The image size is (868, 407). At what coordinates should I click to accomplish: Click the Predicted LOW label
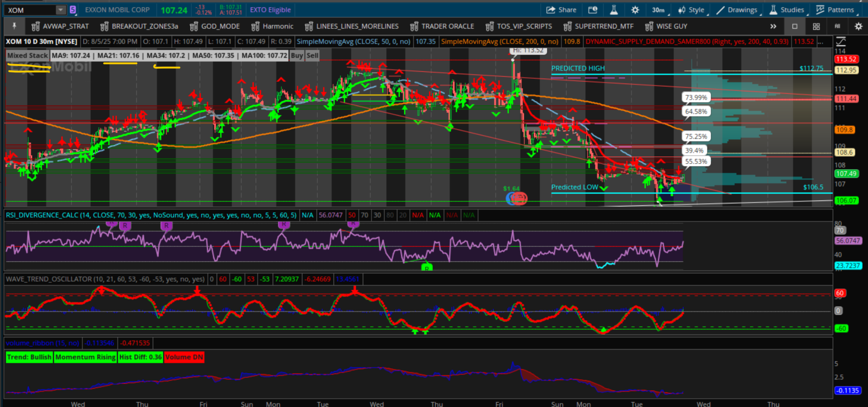coord(575,187)
